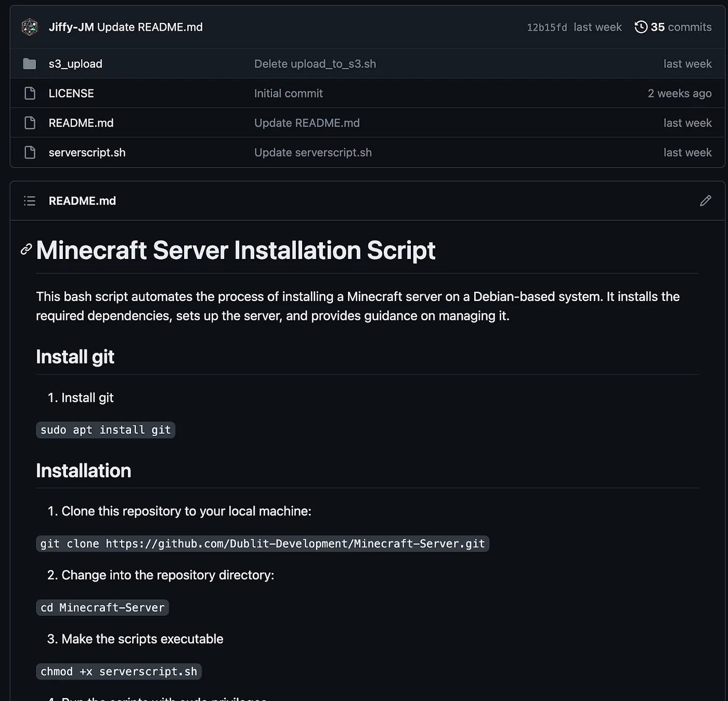Click Minecraft Server Installation Script heading
Screen dimensions: 728x701
click(x=236, y=250)
